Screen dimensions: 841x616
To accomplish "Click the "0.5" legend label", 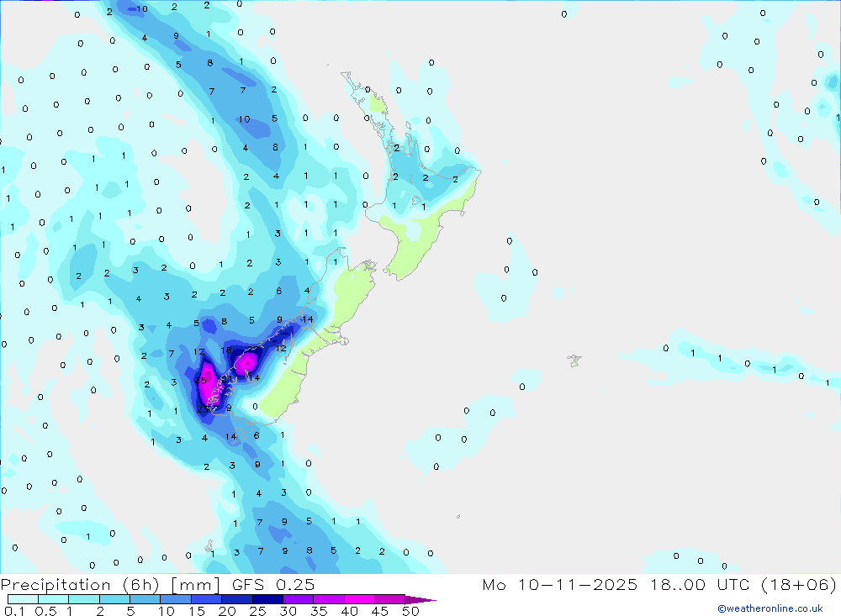I will (45, 611).
